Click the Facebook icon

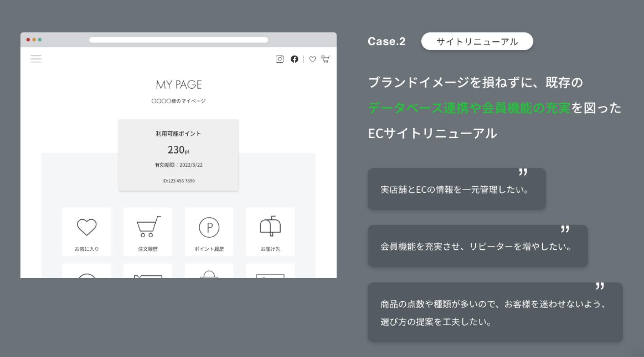pos(294,59)
